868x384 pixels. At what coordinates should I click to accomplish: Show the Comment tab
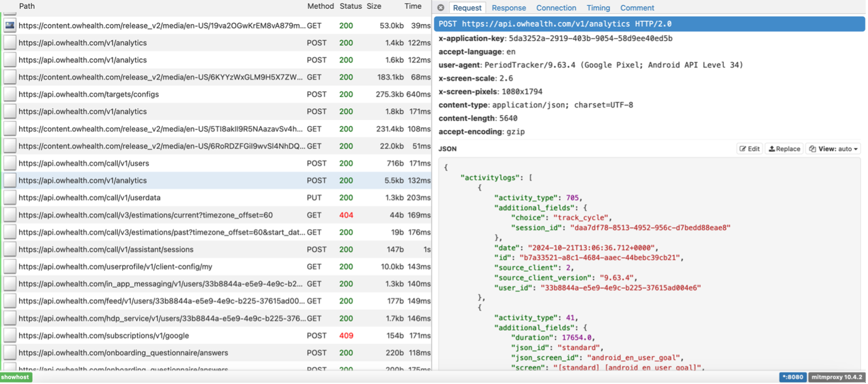click(x=637, y=8)
